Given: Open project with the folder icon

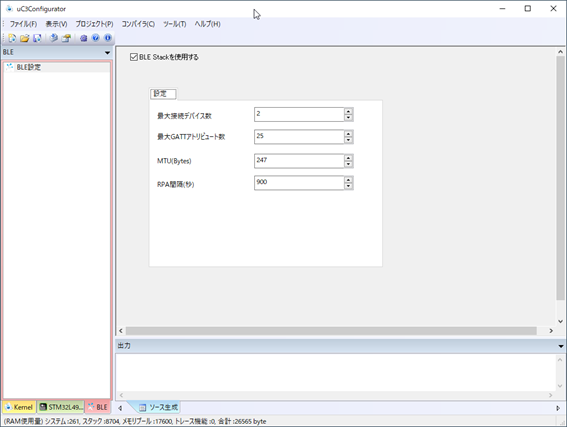Looking at the screenshot, I should click(25, 38).
